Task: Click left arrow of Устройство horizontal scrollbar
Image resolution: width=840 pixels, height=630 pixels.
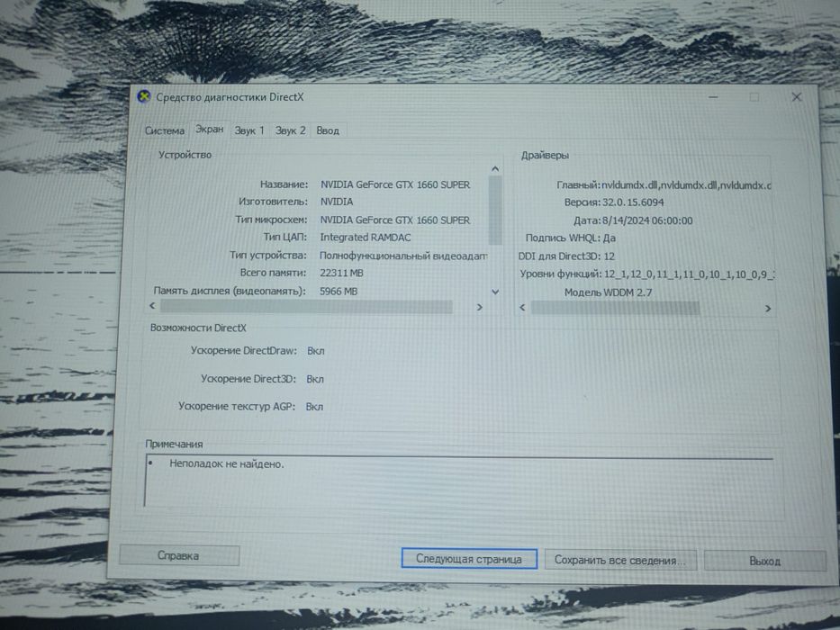Action: [x=153, y=305]
